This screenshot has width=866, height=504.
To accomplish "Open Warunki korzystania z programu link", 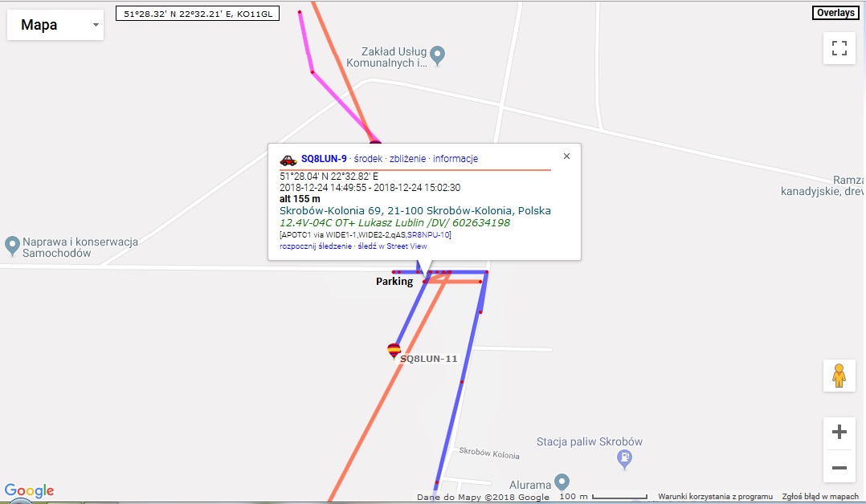I will click(x=715, y=497).
